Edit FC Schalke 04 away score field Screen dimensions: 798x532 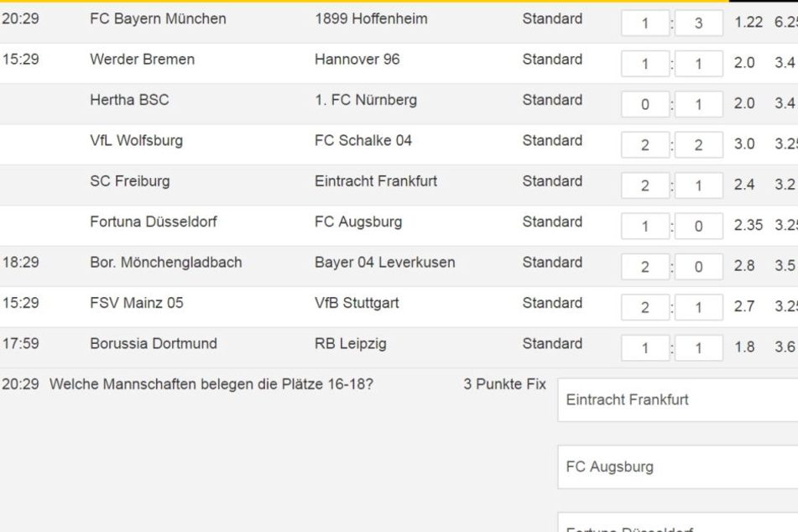(x=699, y=145)
